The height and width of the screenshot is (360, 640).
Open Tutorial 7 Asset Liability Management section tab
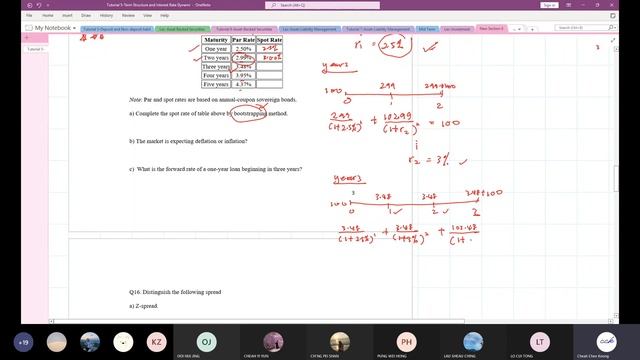click(378, 29)
